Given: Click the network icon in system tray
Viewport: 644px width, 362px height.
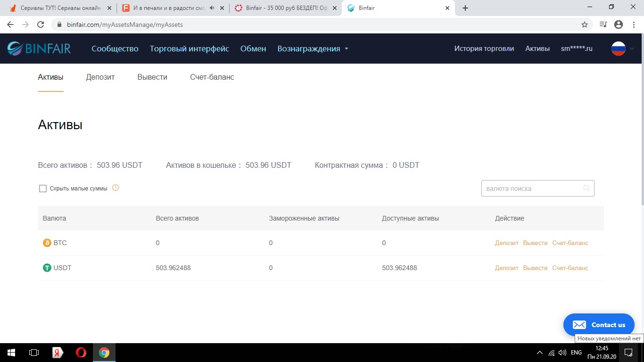Looking at the screenshot, I should coord(551,353).
